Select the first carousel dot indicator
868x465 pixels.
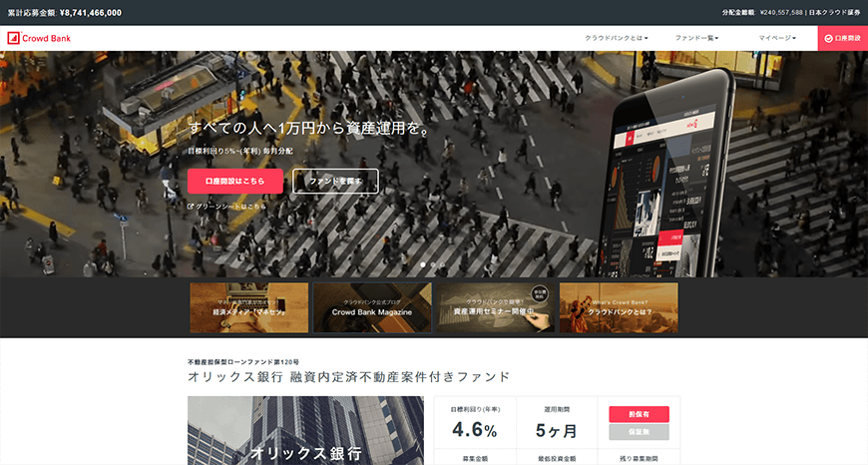click(x=423, y=265)
